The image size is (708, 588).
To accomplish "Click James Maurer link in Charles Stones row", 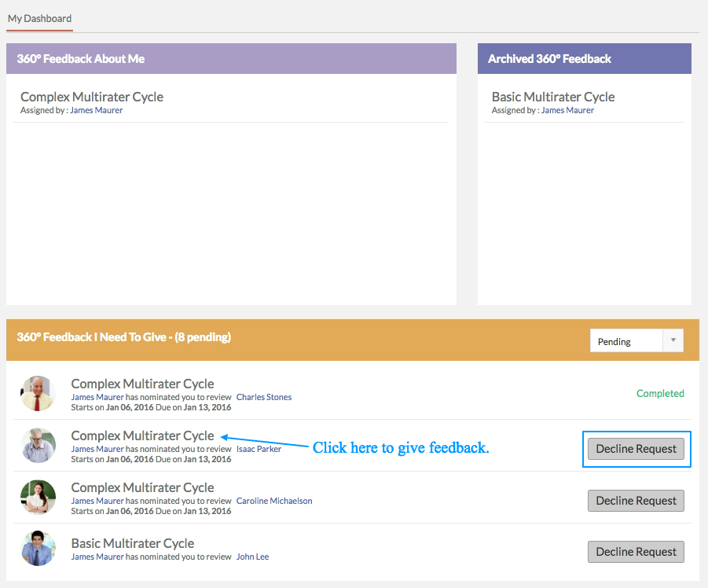I will [97, 398].
